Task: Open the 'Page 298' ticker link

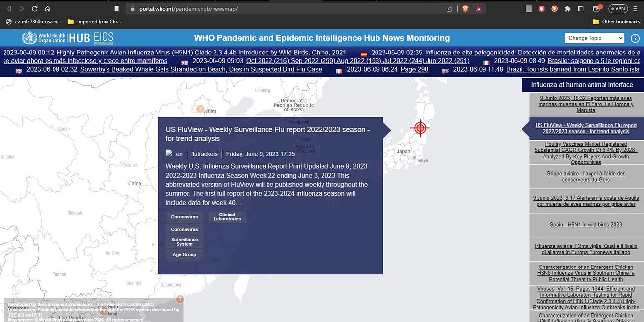Action: 414,69
